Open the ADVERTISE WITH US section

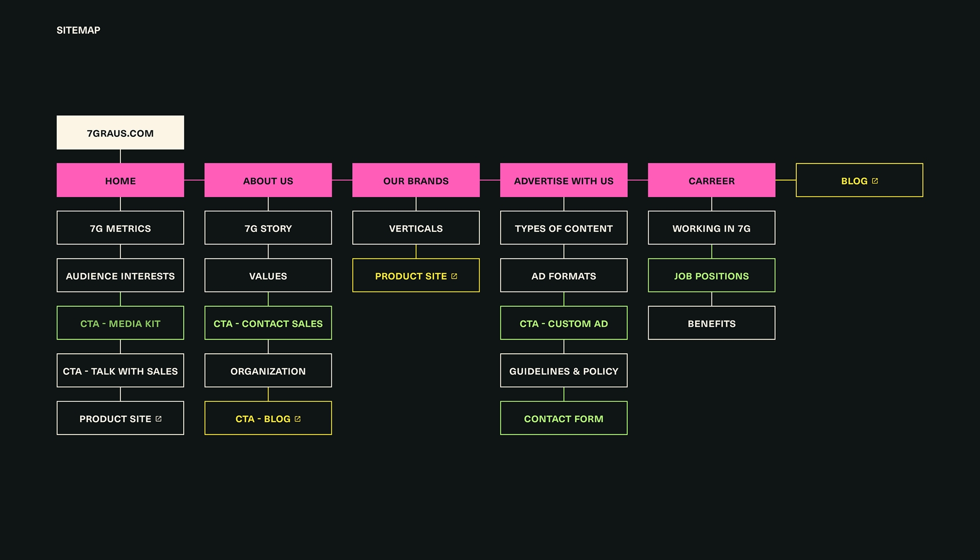pyautogui.click(x=563, y=180)
